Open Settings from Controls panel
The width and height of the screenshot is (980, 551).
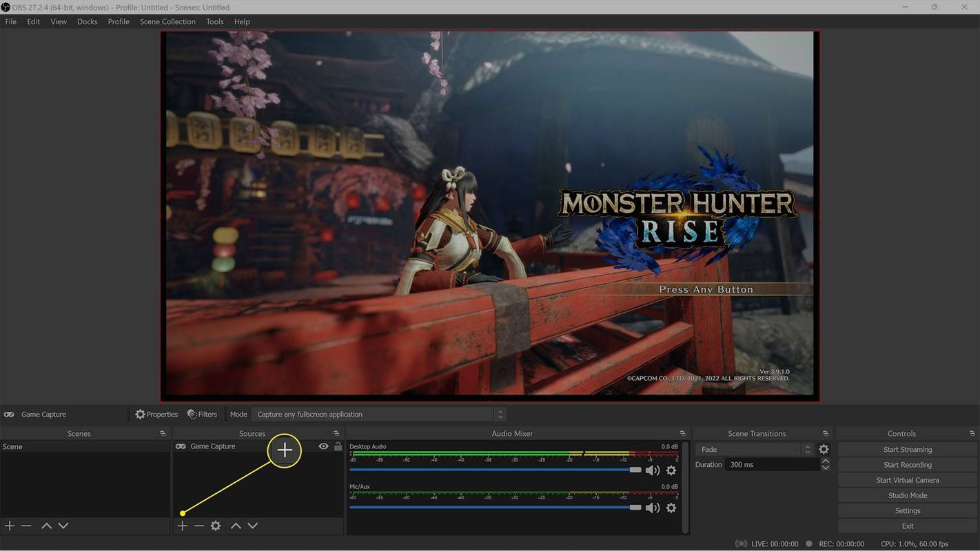click(908, 510)
